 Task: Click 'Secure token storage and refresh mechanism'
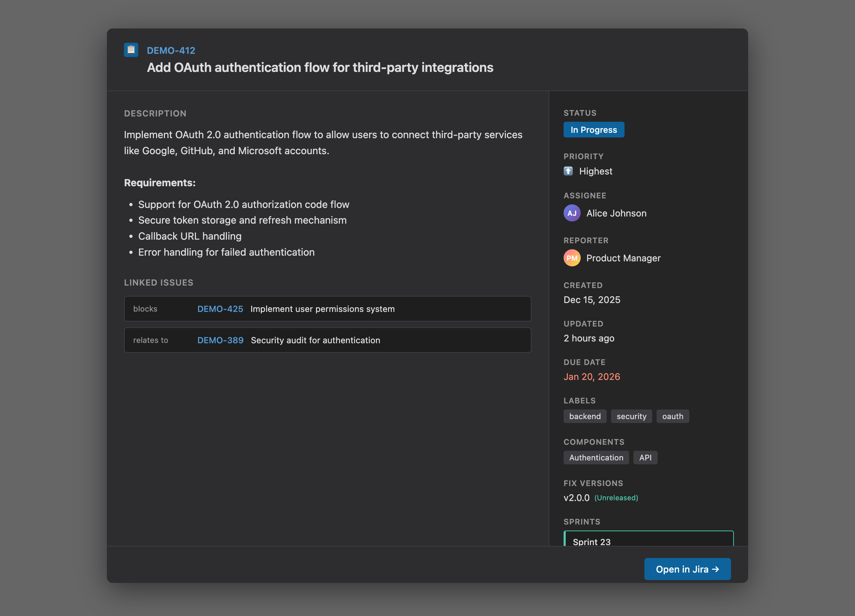pyautogui.click(x=242, y=220)
